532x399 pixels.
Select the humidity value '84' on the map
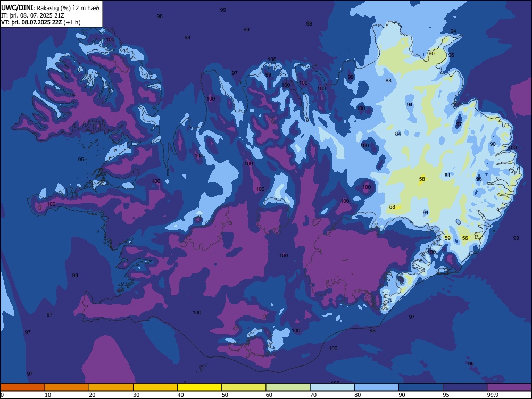pos(398,134)
